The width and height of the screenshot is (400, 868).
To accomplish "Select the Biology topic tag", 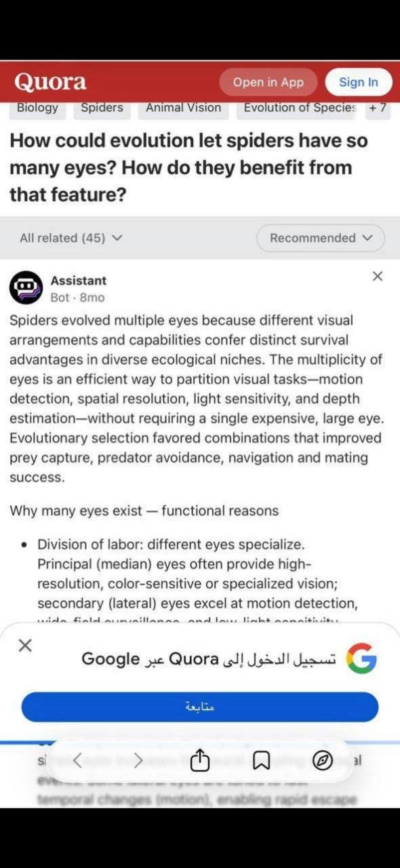I will tap(37, 108).
